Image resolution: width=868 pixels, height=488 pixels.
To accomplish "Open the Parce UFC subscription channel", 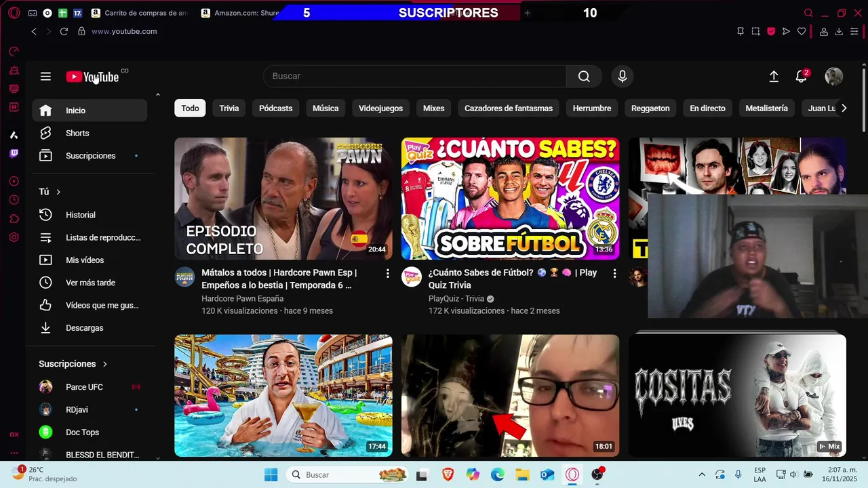I will [x=90, y=387].
